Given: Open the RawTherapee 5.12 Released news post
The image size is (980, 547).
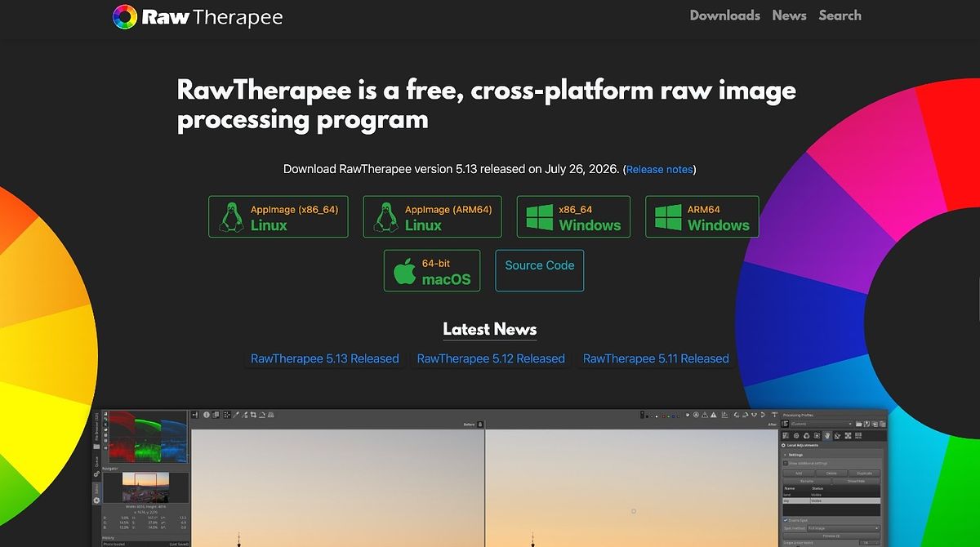Looking at the screenshot, I should 491,358.
